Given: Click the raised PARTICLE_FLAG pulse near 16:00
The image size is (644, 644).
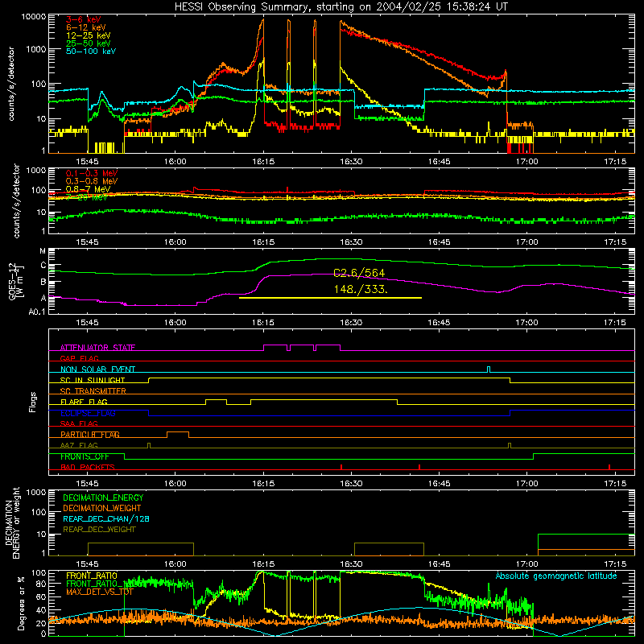Looking at the screenshot, I should (x=178, y=435).
